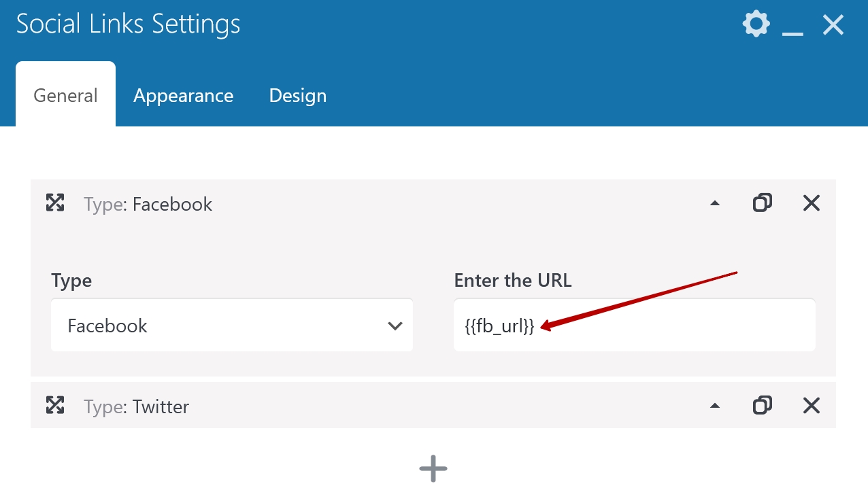868x490 pixels.
Task: Remove the Facebook social link item
Action: tap(812, 203)
